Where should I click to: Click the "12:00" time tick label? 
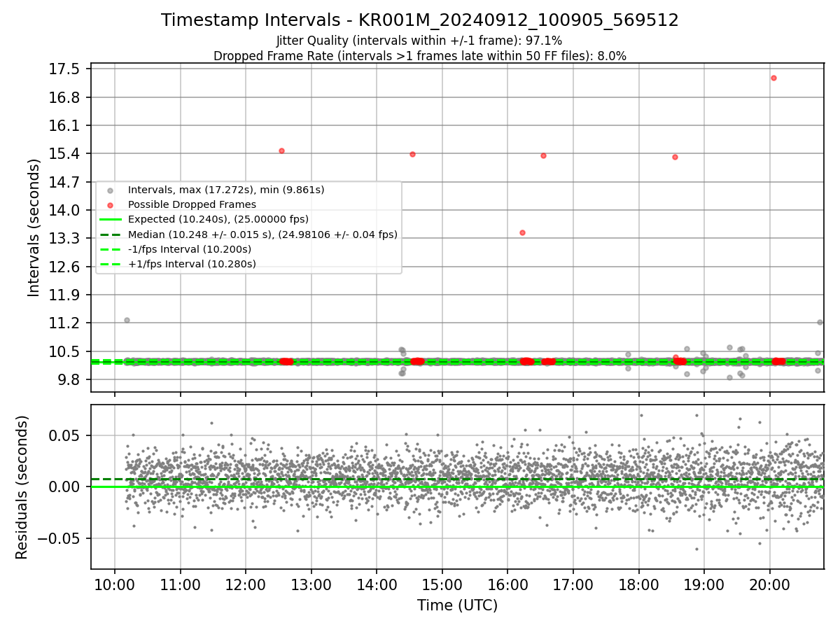pyautogui.click(x=246, y=586)
